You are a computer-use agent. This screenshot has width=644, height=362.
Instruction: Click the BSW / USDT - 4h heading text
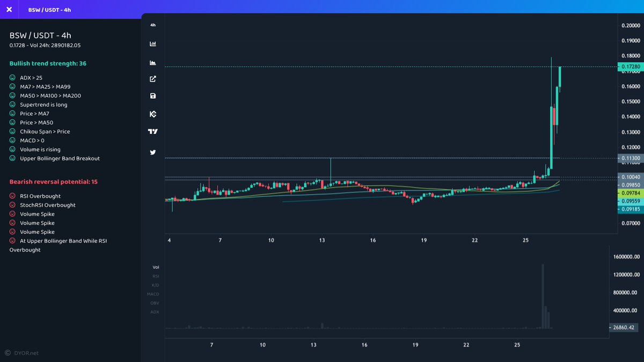pos(40,35)
